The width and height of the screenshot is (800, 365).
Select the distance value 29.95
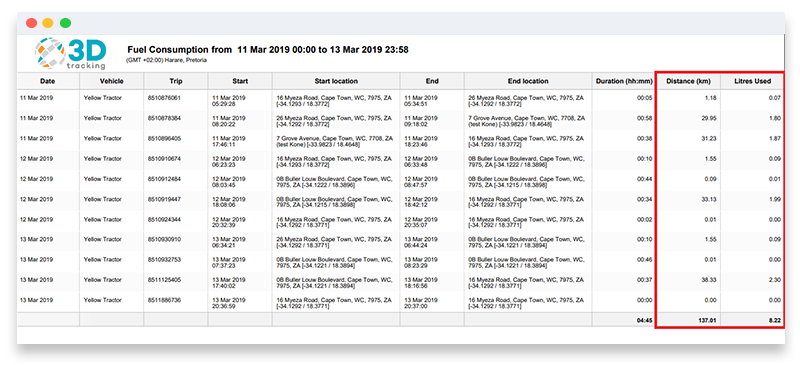click(709, 118)
